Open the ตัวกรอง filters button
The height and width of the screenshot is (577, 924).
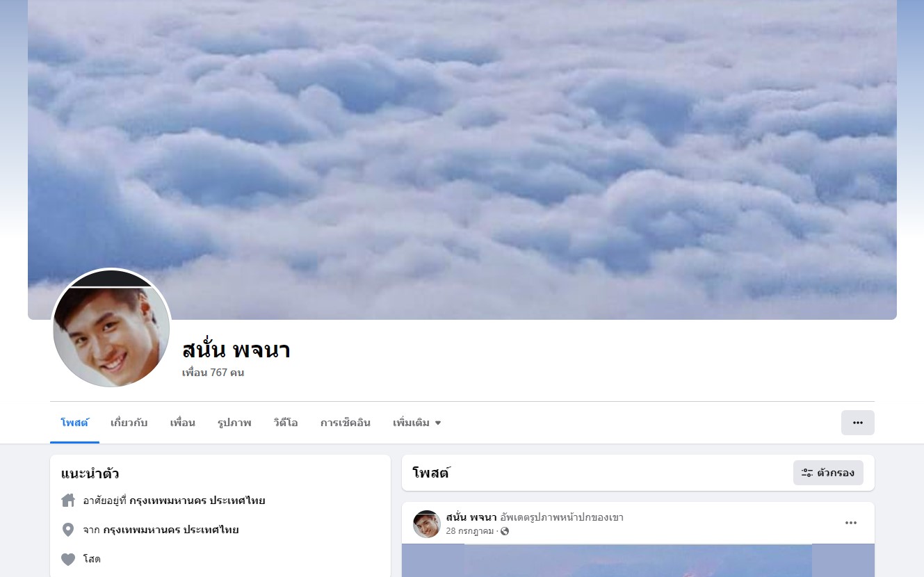828,473
